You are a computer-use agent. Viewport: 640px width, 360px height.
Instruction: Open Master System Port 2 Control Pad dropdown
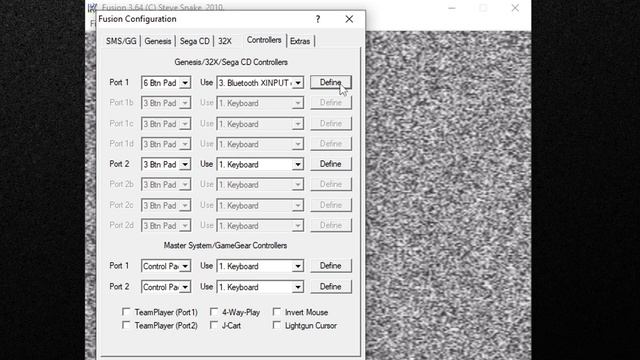tap(166, 287)
